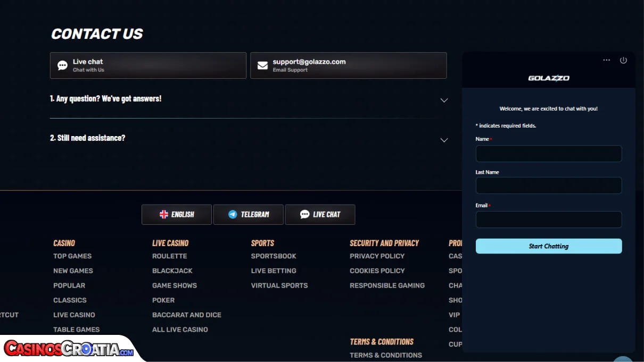644x362 pixels.
Task: Open VIRTUAL SPORTS link
Action: pos(279,285)
